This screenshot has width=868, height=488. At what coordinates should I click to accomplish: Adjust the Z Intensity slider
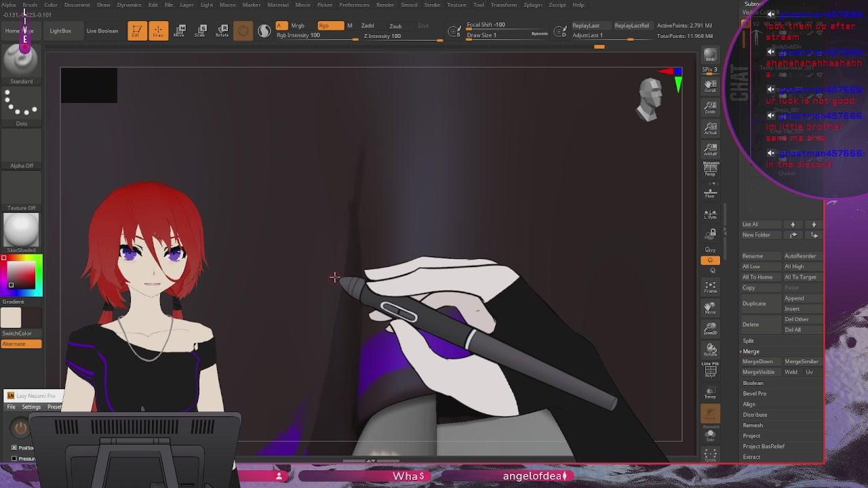click(x=403, y=37)
